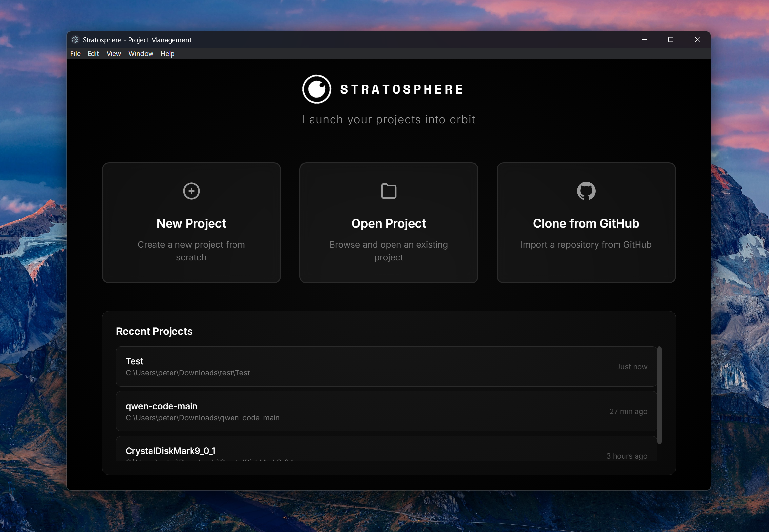Image resolution: width=769 pixels, height=532 pixels.
Task: Click the Stratosphere round logo
Action: tap(316, 89)
